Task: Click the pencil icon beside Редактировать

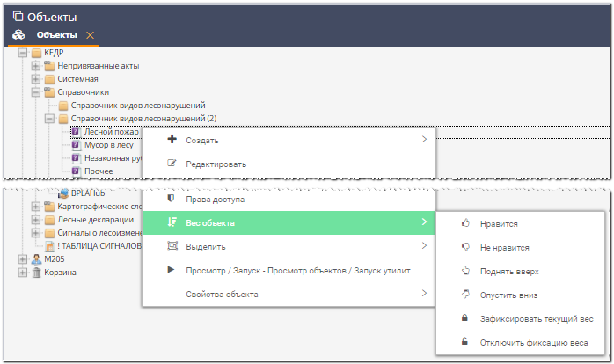Action: coord(172,164)
